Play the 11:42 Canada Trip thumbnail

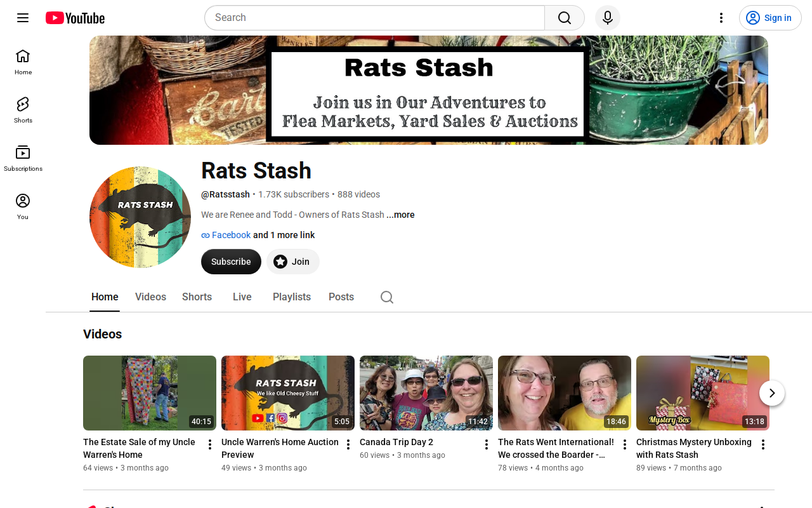coord(426,393)
